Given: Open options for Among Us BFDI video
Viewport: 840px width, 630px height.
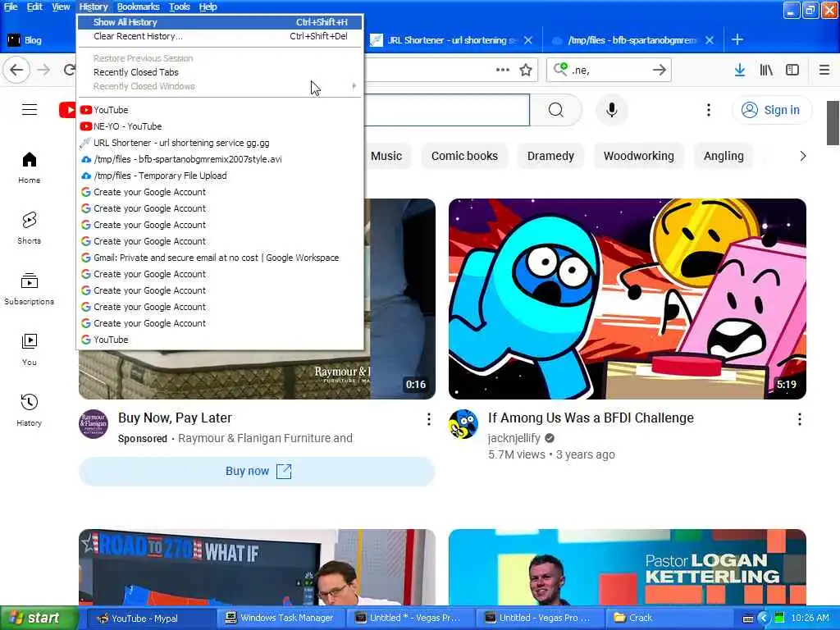Looking at the screenshot, I should pyautogui.click(x=799, y=419).
